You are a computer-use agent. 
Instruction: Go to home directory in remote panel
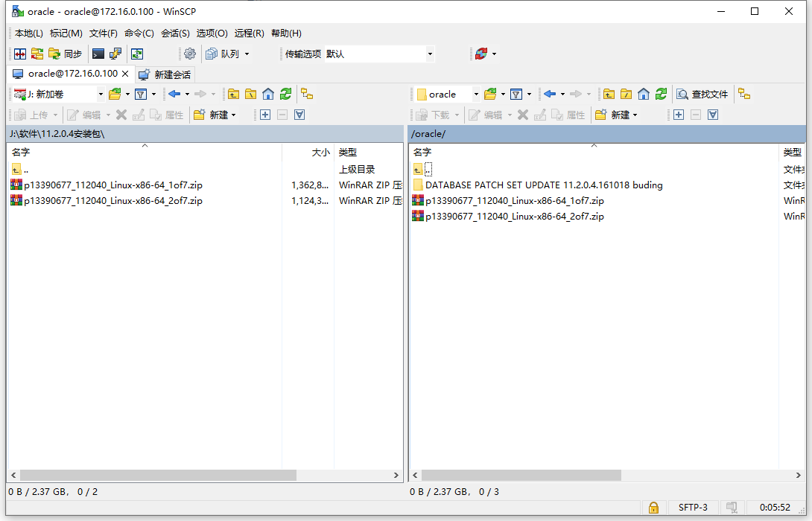pos(644,95)
